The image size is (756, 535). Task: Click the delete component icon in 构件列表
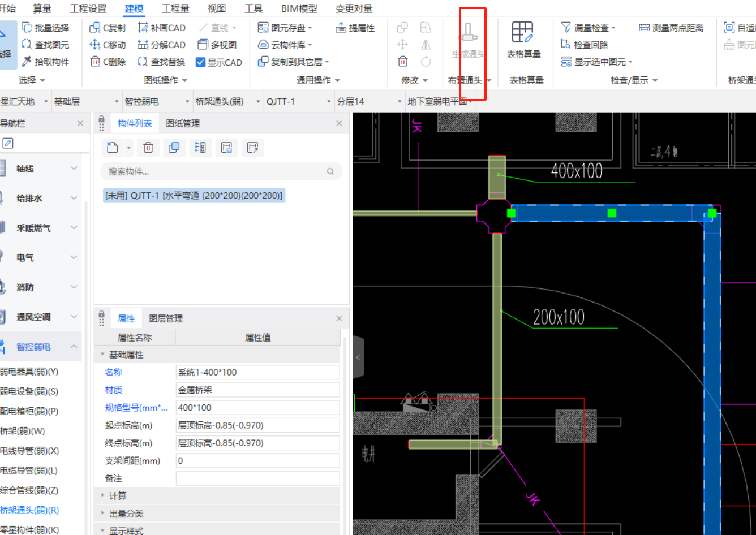pyautogui.click(x=148, y=148)
